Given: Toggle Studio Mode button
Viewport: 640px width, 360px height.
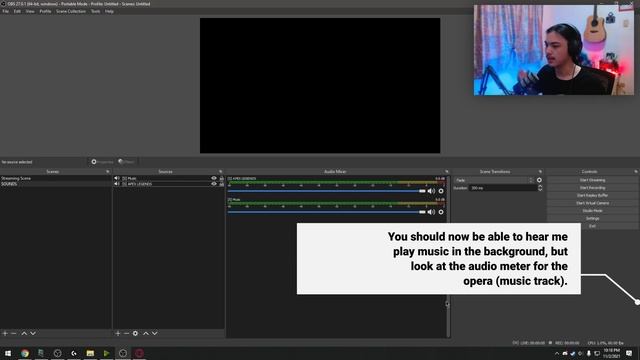Looking at the screenshot, I should 592,211.
